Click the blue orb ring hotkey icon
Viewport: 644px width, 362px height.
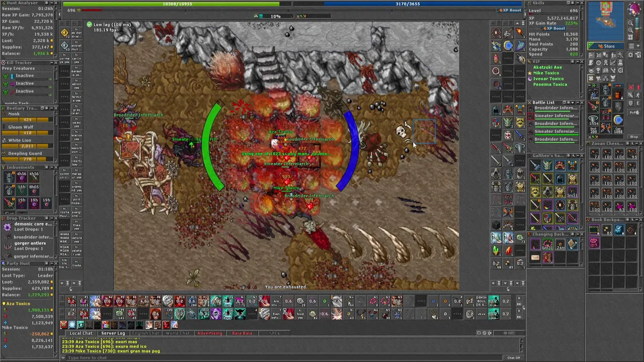(508, 45)
